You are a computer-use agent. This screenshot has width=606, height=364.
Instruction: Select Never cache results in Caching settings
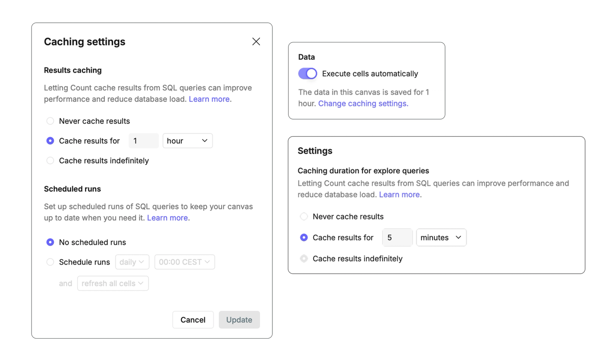50,121
